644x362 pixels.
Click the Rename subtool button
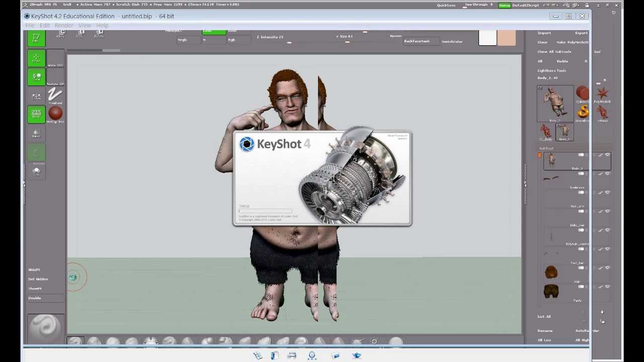[x=545, y=331]
